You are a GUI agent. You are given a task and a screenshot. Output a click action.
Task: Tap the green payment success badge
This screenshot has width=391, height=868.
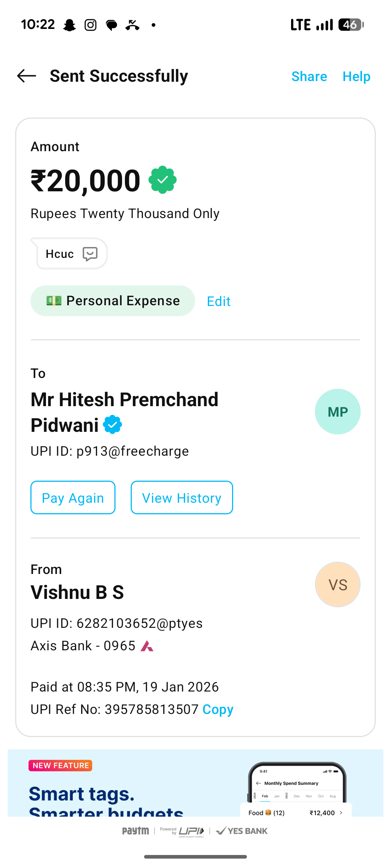[x=163, y=180]
